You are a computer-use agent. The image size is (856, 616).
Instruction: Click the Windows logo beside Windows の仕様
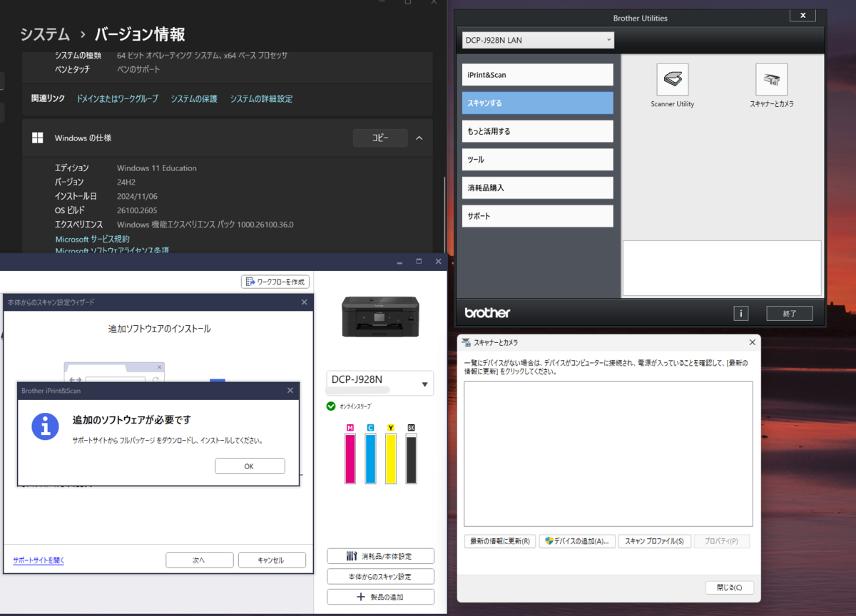(x=38, y=138)
